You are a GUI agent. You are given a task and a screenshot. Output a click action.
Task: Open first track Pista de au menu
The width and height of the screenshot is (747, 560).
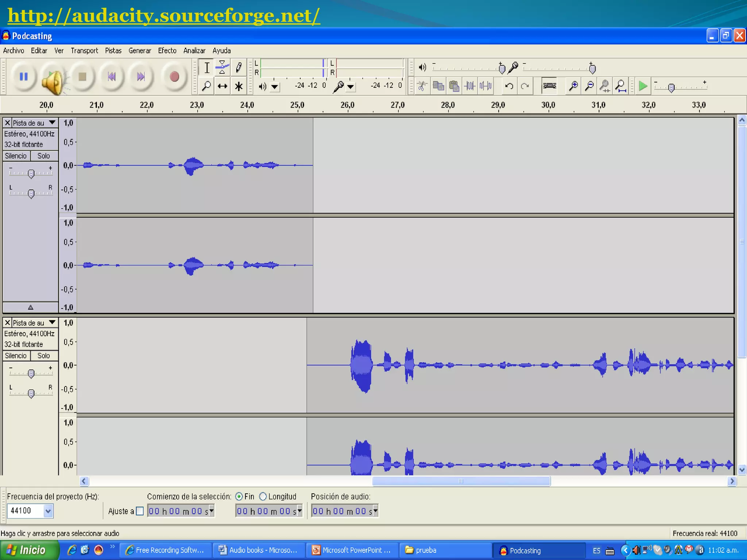coord(35,123)
